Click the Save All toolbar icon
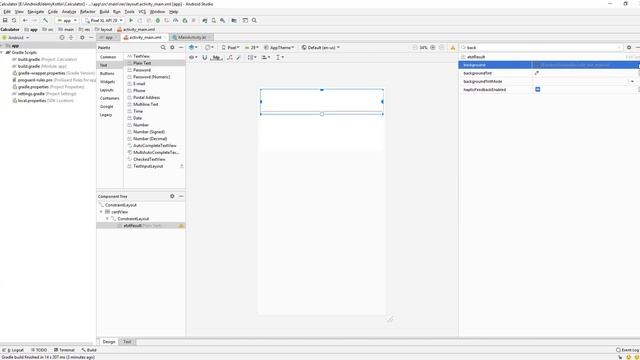 coord(5,20)
